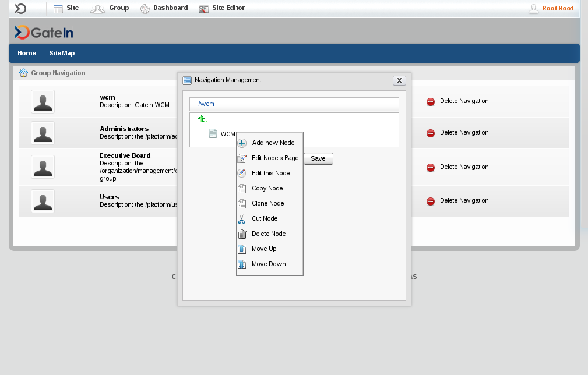Click the Save button in Navigation Management
The image size is (588, 375).
point(318,158)
